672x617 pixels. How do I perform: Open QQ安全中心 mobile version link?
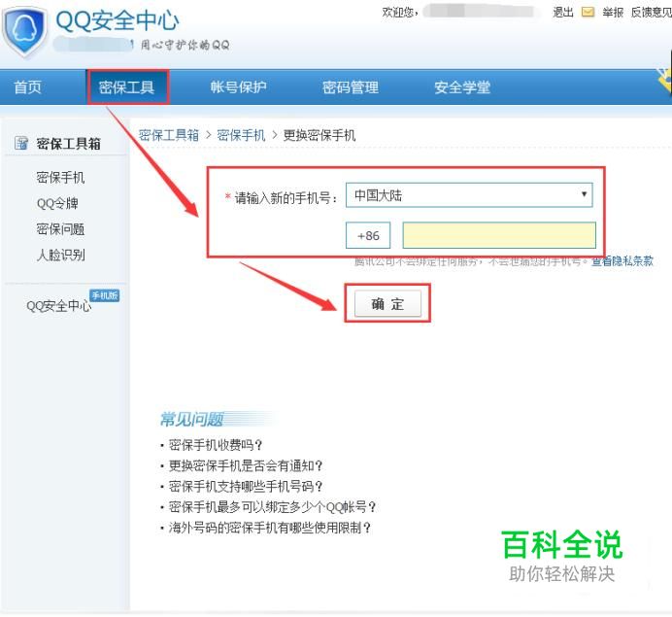pos(58,306)
